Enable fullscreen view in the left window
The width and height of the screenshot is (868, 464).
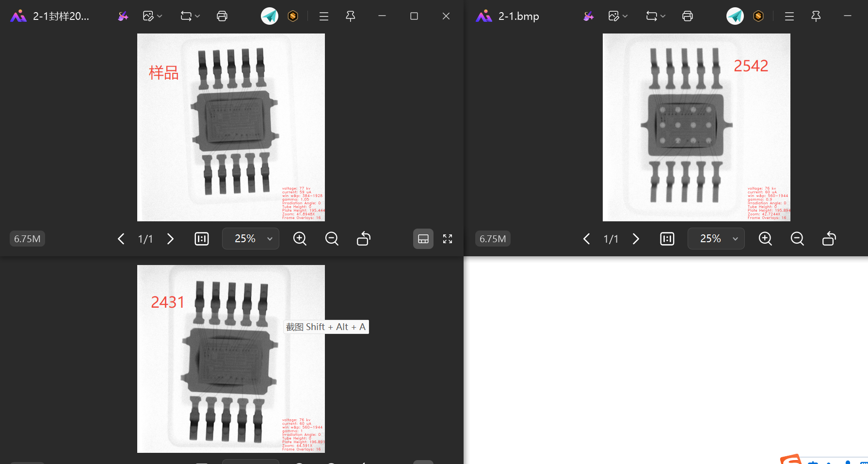point(447,239)
